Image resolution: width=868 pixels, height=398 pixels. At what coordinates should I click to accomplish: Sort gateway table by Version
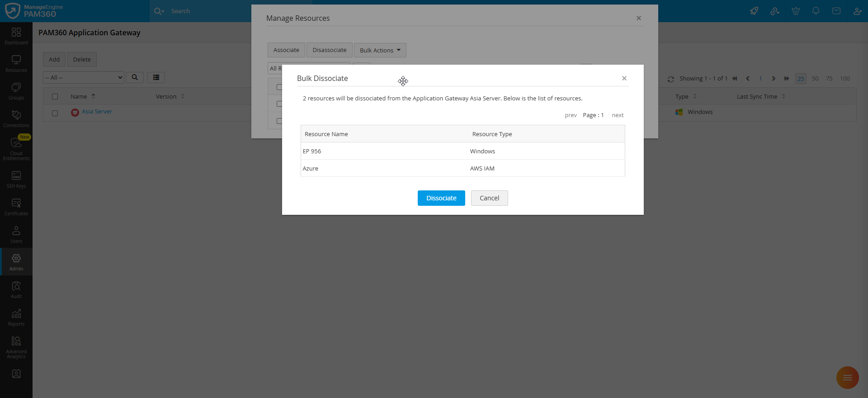[x=170, y=96]
